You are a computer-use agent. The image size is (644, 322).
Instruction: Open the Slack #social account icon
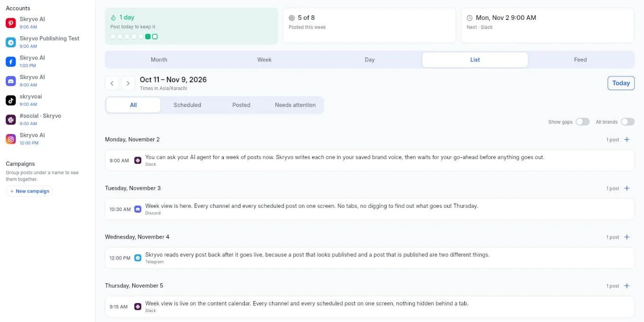point(11,120)
